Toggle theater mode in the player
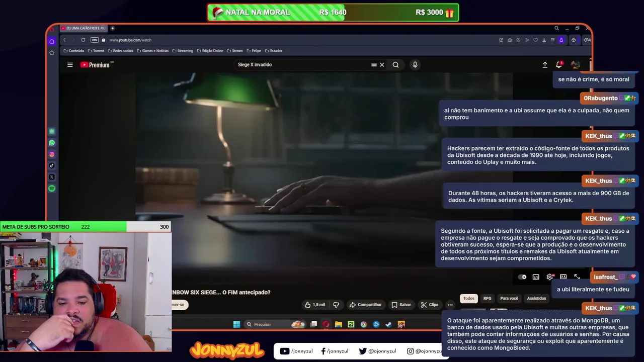644x362 pixels. 563,277
